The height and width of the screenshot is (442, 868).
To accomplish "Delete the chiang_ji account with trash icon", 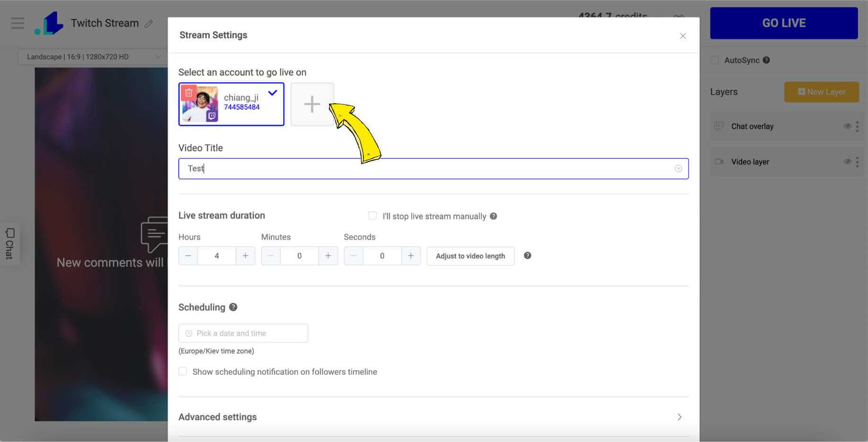I will coord(189,92).
